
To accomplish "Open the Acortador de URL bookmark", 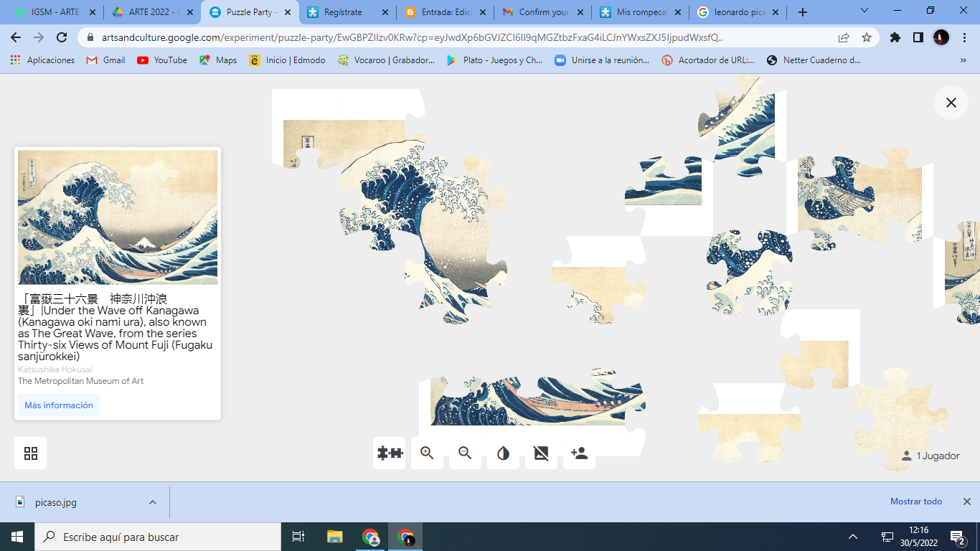I will click(708, 60).
